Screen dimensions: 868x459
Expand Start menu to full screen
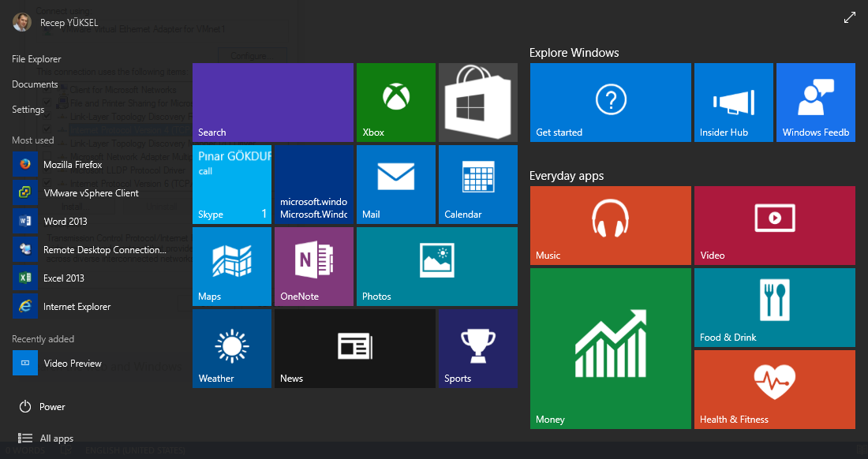pos(849,17)
